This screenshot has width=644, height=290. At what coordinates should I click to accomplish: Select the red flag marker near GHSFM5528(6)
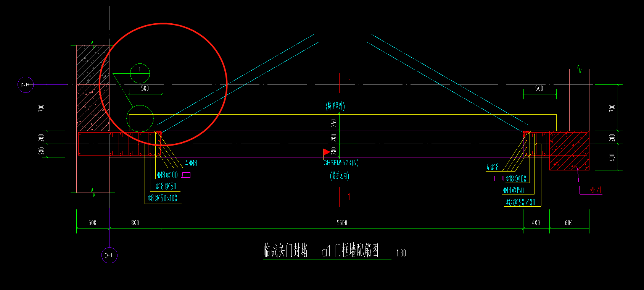[326, 153]
